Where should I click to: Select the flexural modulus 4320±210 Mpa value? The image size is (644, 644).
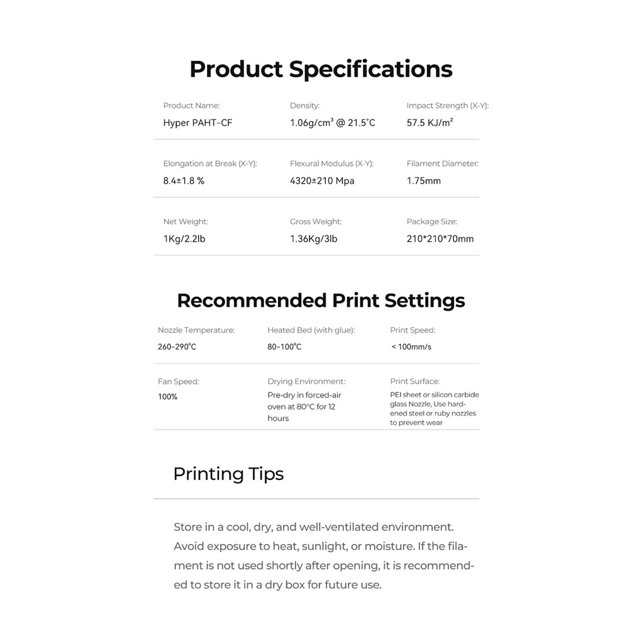pos(322,180)
